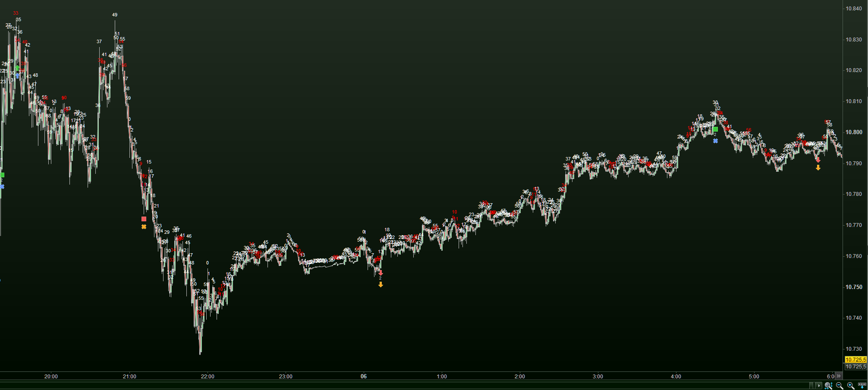868x390 pixels.
Task: Click the jump-to-latest-bars icon with down arrow
Action: coord(862,386)
